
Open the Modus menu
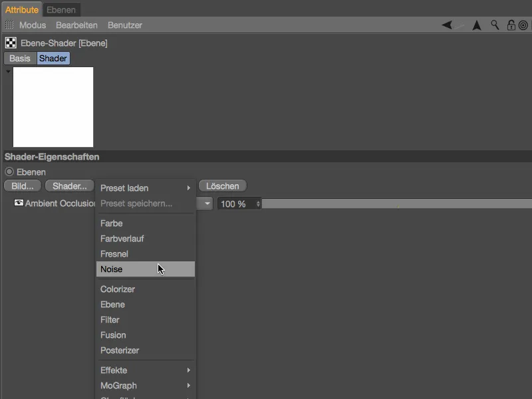pyautogui.click(x=33, y=25)
